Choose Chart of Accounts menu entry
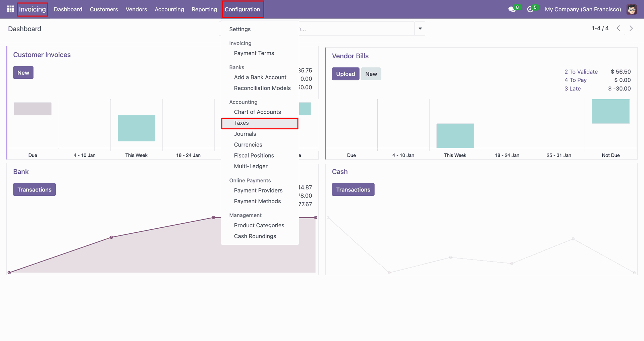The width and height of the screenshot is (644, 341). tap(257, 112)
